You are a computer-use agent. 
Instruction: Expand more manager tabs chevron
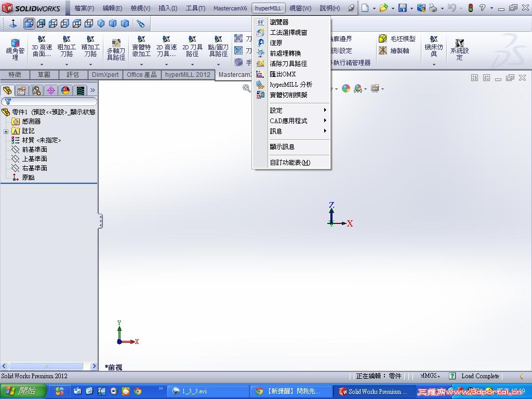(92, 90)
